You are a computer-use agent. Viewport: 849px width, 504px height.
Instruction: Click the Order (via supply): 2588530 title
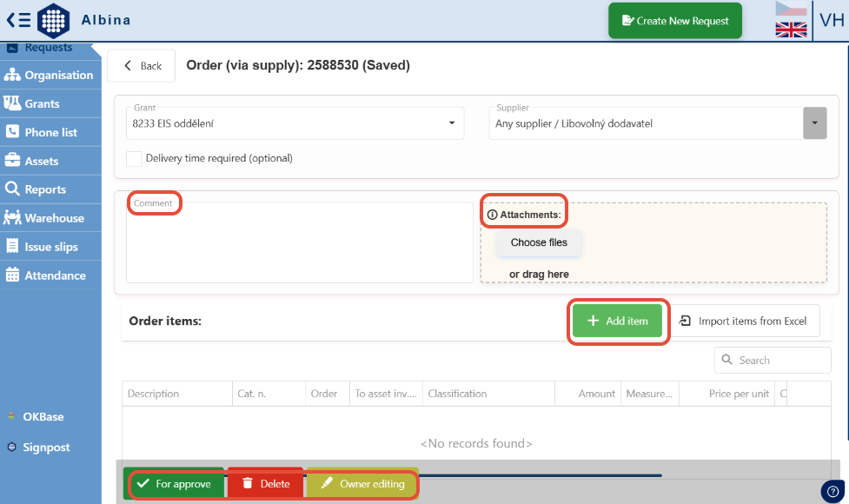coord(298,65)
